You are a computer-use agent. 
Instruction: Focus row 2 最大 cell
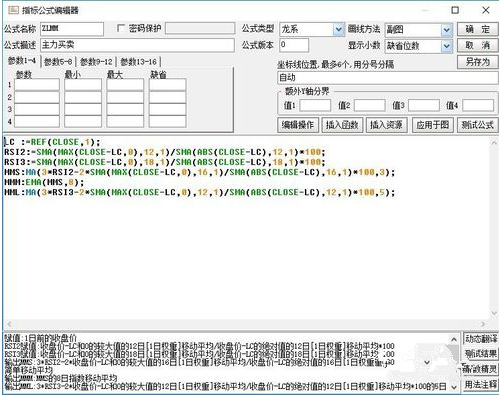point(125,97)
